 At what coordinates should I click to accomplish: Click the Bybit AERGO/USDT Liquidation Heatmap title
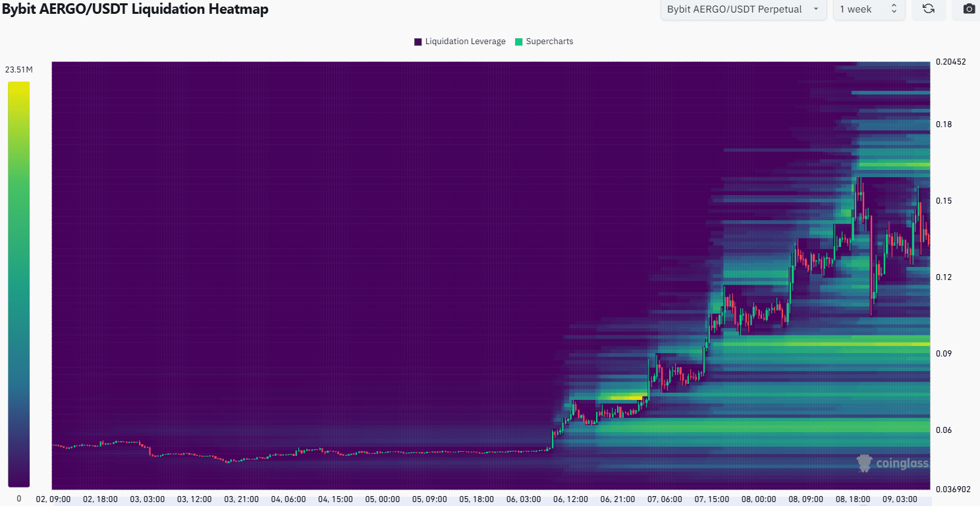coord(134,9)
